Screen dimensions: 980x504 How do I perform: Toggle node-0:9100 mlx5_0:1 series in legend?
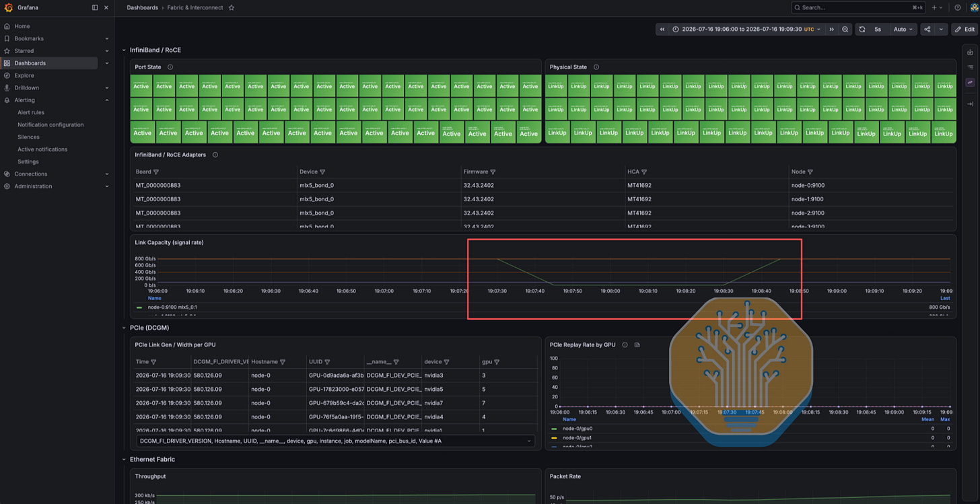172,308
